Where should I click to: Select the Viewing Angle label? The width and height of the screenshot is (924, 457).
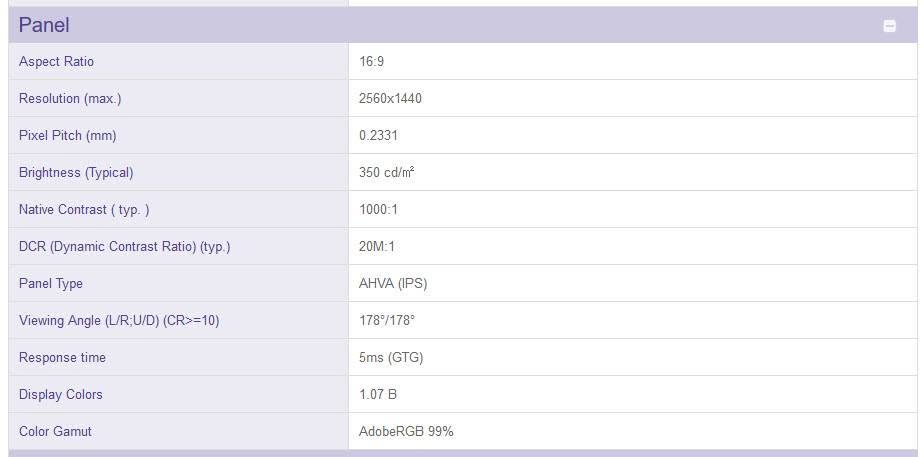(119, 321)
